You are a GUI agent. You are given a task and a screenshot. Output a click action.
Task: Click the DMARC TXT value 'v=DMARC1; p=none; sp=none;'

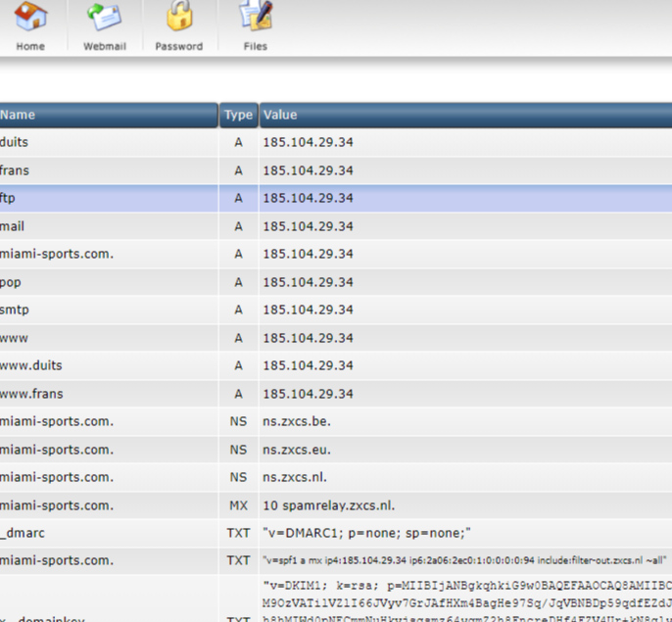(x=366, y=533)
